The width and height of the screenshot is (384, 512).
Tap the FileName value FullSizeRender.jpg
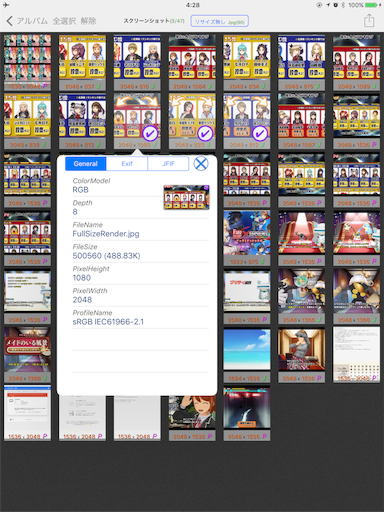(x=106, y=234)
